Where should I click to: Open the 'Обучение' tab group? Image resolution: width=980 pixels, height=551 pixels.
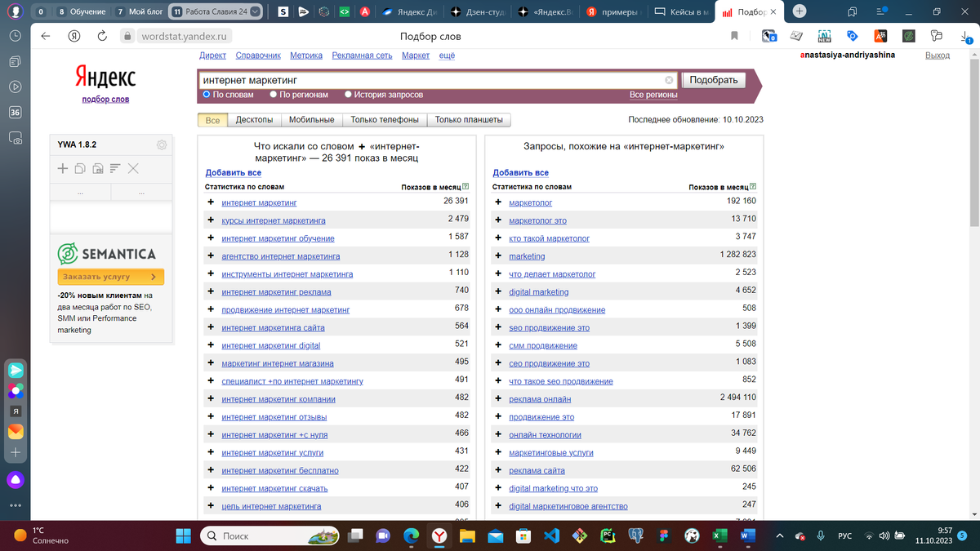click(80, 11)
